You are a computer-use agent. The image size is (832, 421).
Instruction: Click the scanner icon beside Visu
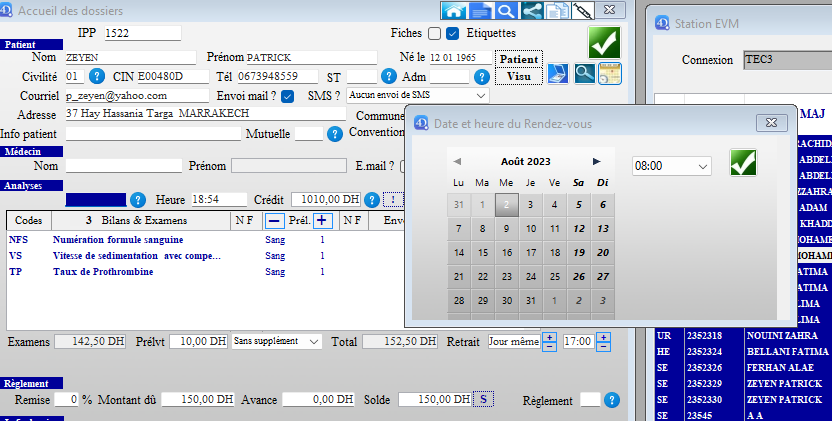tap(558, 73)
